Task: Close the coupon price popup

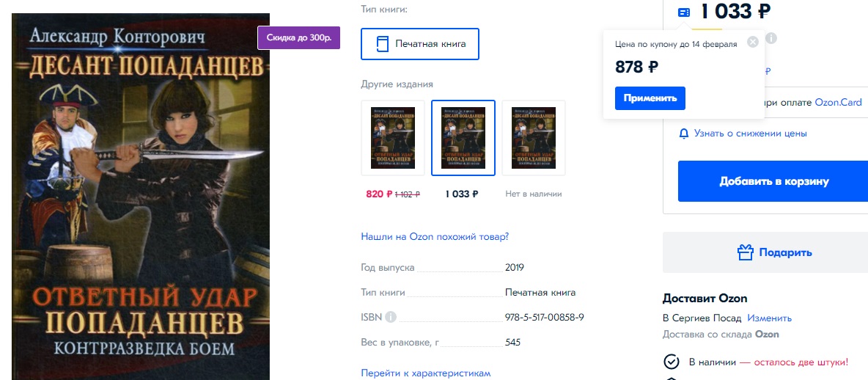Action: (752, 42)
